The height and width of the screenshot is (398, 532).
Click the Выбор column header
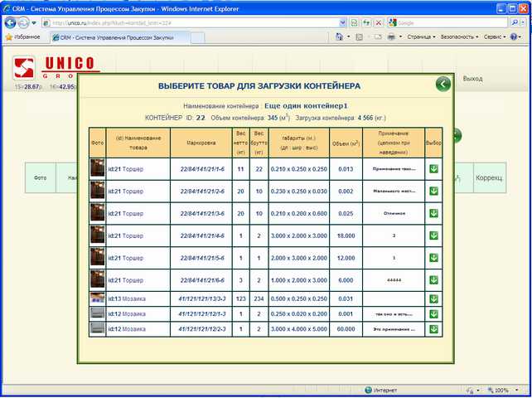(433, 143)
